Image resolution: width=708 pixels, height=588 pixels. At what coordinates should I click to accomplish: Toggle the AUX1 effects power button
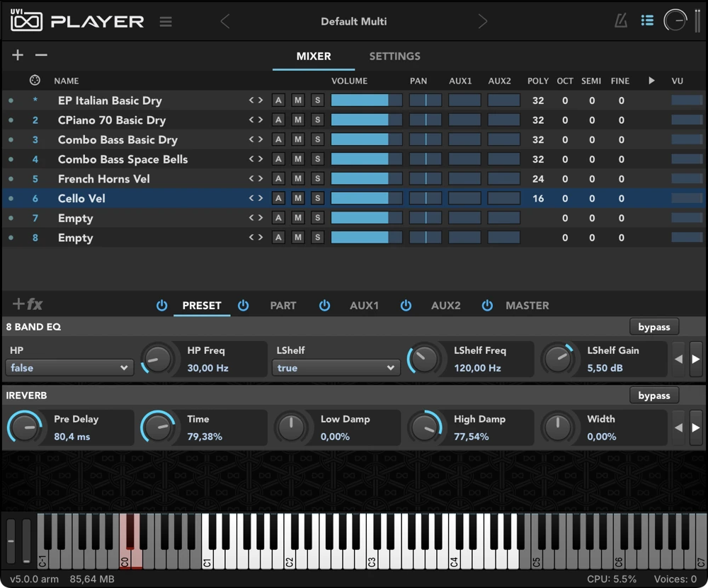[x=324, y=306]
